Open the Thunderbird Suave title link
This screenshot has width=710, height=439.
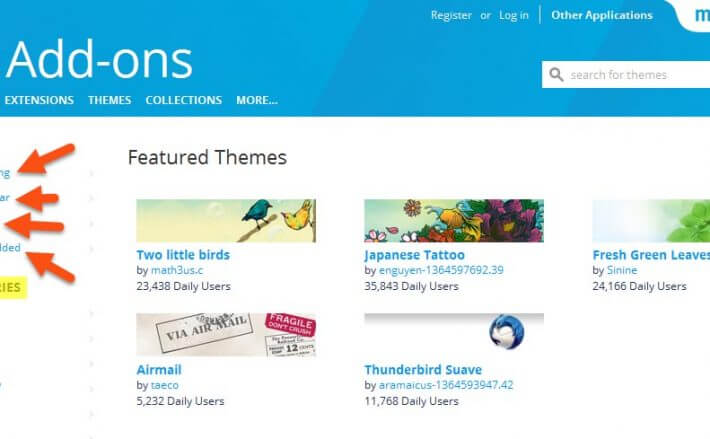tap(423, 370)
